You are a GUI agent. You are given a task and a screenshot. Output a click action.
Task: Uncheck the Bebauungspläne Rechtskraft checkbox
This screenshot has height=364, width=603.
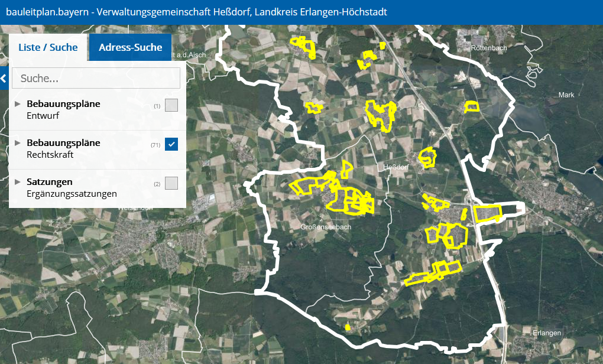[x=171, y=144]
